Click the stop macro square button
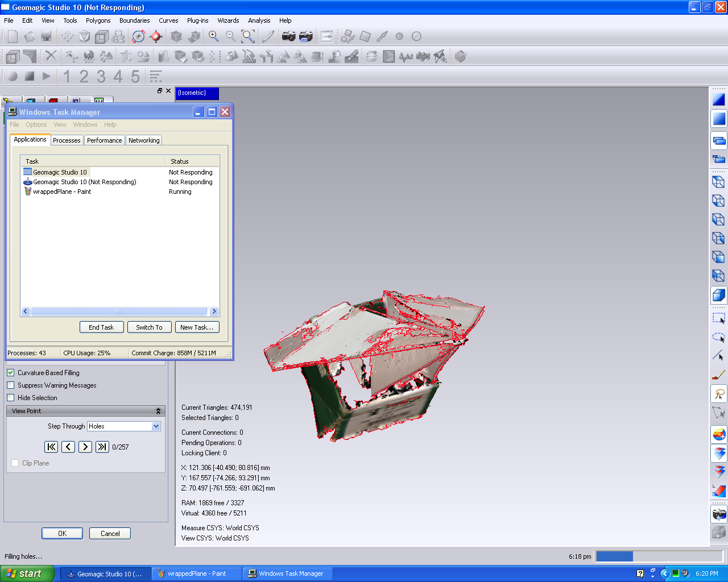Viewport: 728px width, 582px height. (x=30, y=76)
